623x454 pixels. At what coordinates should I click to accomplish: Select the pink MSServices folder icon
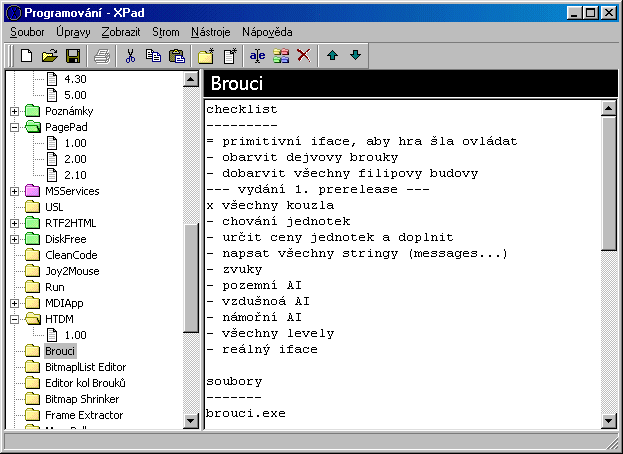[33, 191]
